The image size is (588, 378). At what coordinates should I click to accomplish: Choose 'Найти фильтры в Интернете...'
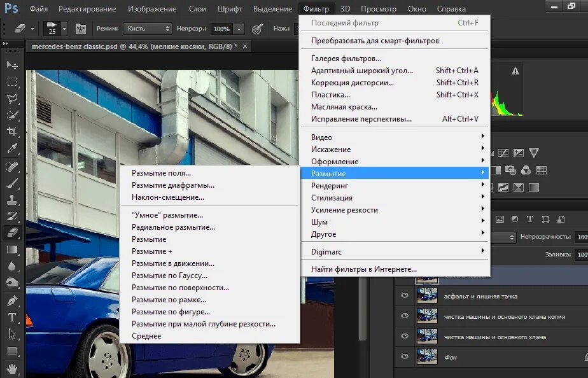[x=395, y=269]
